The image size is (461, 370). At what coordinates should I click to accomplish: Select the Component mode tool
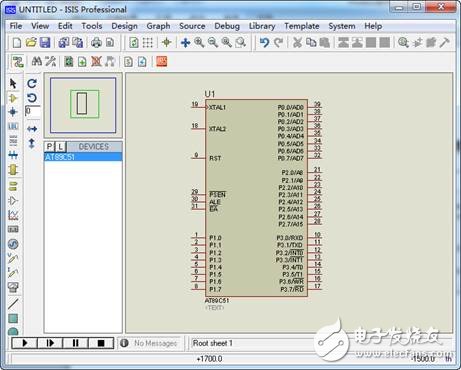pos(13,98)
